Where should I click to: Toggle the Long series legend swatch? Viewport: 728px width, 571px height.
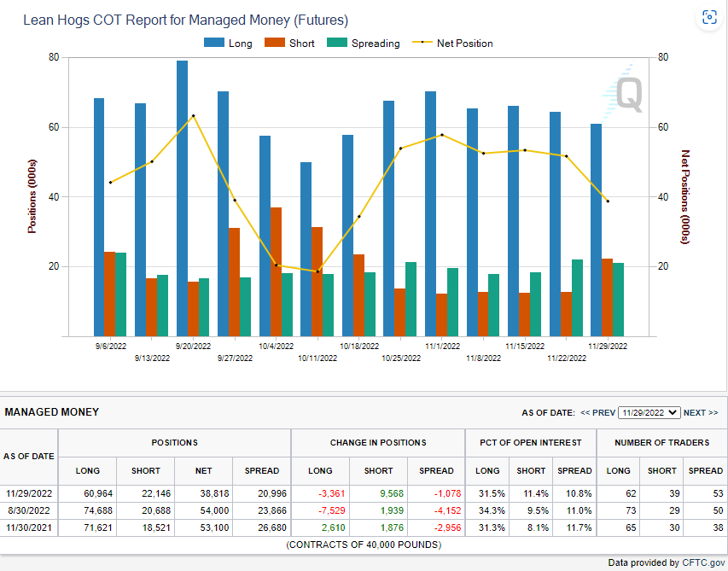pos(214,43)
